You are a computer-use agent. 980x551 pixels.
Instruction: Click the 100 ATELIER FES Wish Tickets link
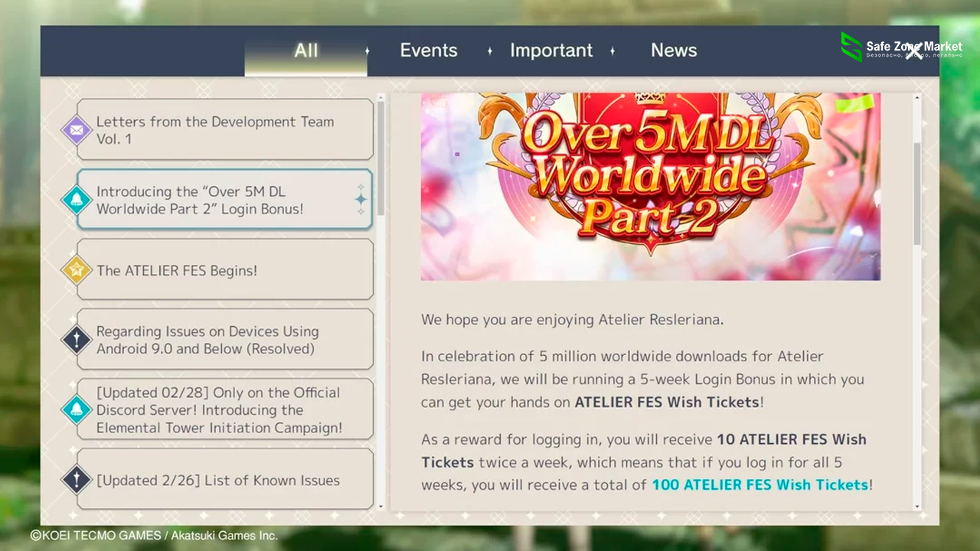click(x=759, y=484)
